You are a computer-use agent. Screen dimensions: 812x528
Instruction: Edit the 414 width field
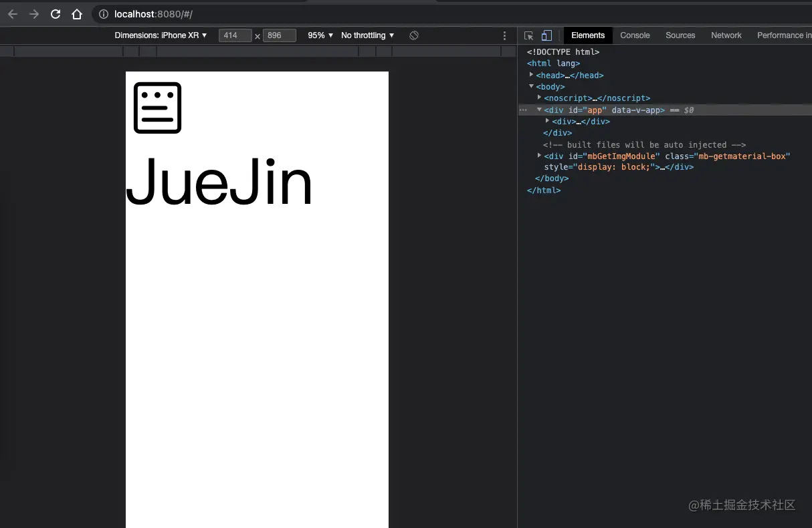235,35
